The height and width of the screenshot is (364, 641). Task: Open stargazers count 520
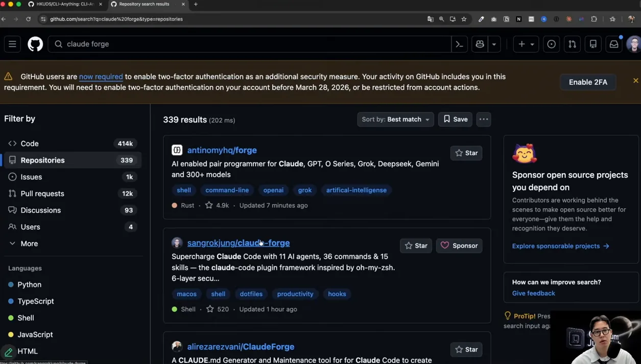(217, 309)
